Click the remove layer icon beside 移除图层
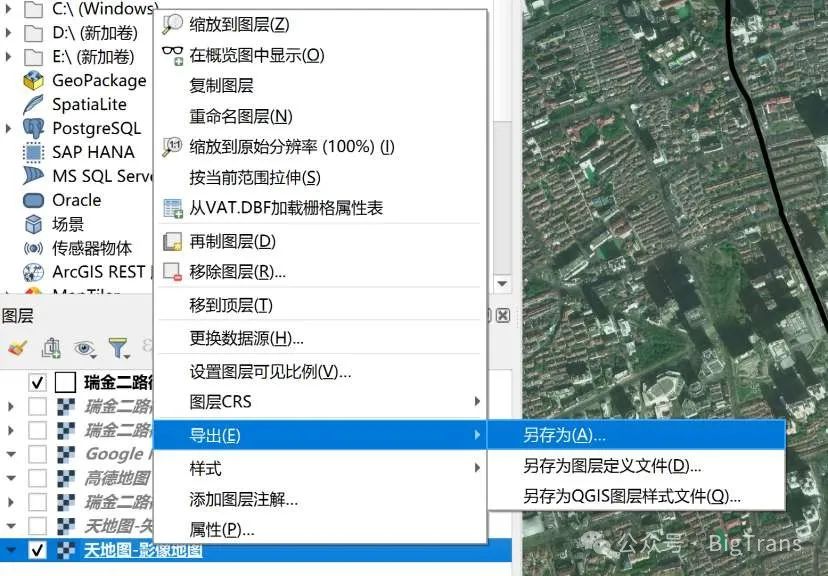 (172, 272)
